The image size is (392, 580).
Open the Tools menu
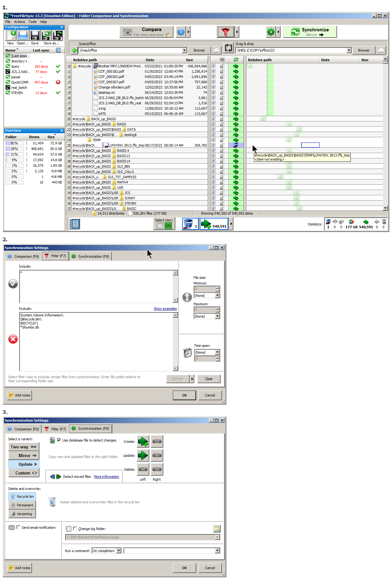[33, 22]
